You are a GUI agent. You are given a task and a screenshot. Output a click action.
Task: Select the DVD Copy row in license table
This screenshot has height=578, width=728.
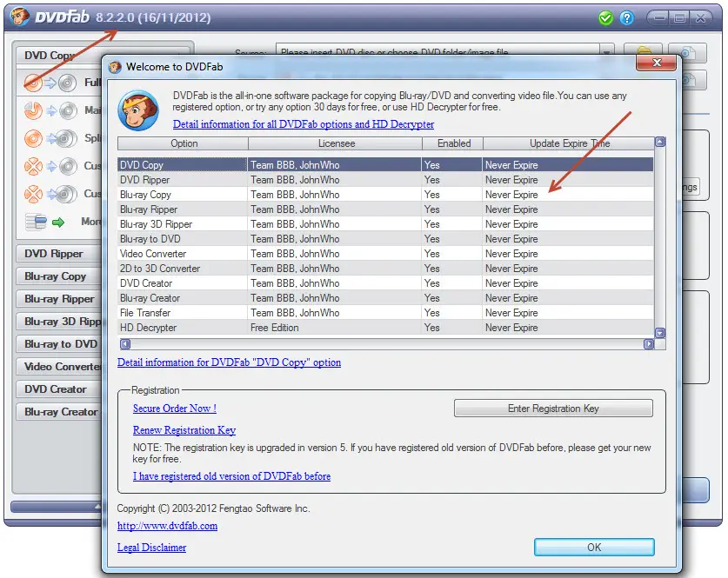point(385,165)
